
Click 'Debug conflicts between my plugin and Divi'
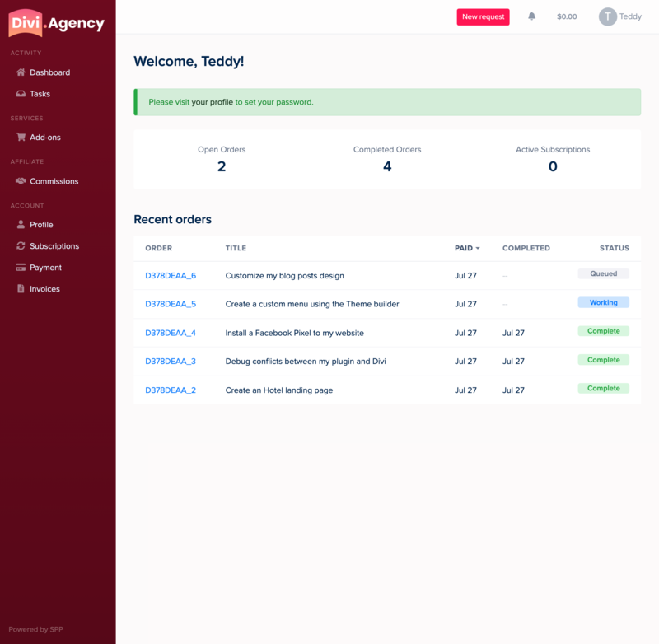pyautogui.click(x=306, y=362)
